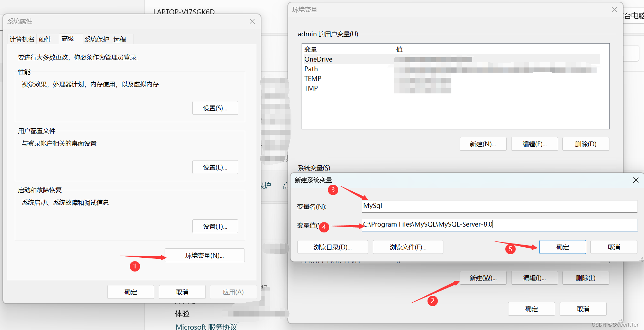The width and height of the screenshot is (644, 330).
Task: Switch to the 系统保护 tab
Action: [96, 39]
